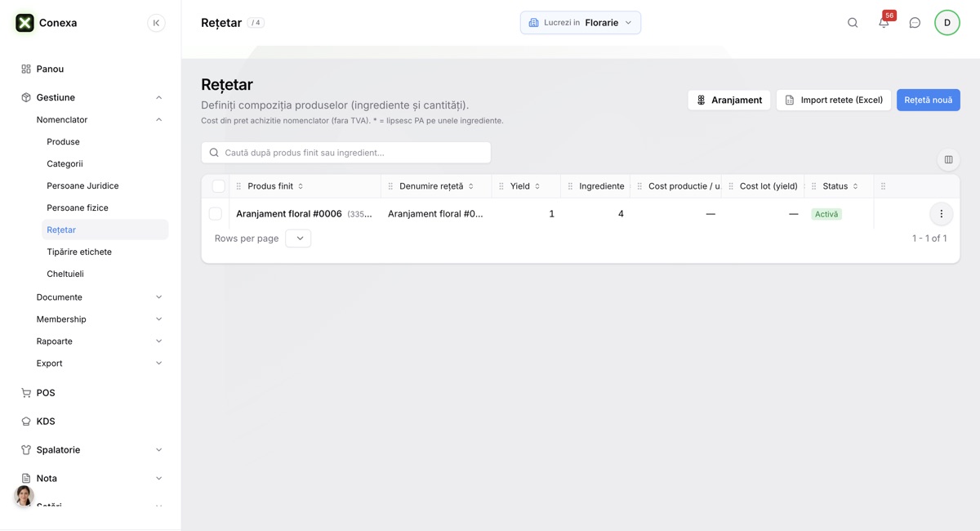Screen dimensions: 980x531
Task: Click the Activă status badge
Action: tap(826, 214)
